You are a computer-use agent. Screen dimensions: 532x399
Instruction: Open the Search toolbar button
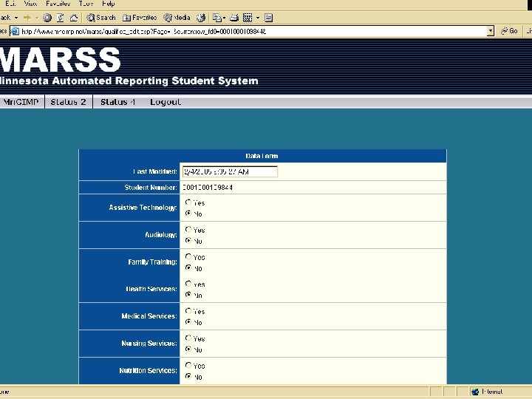(100, 18)
